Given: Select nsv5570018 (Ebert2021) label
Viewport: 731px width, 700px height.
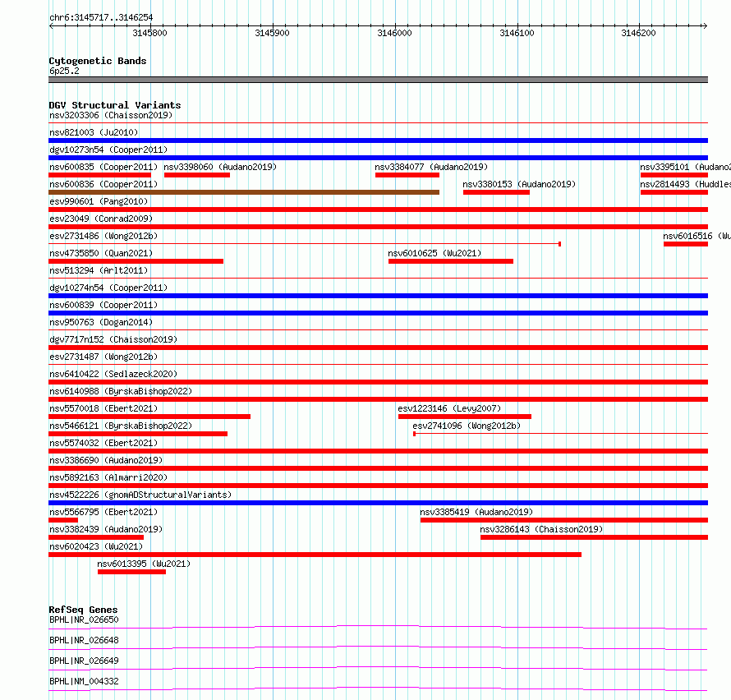Looking at the screenshot, I should tap(103, 408).
